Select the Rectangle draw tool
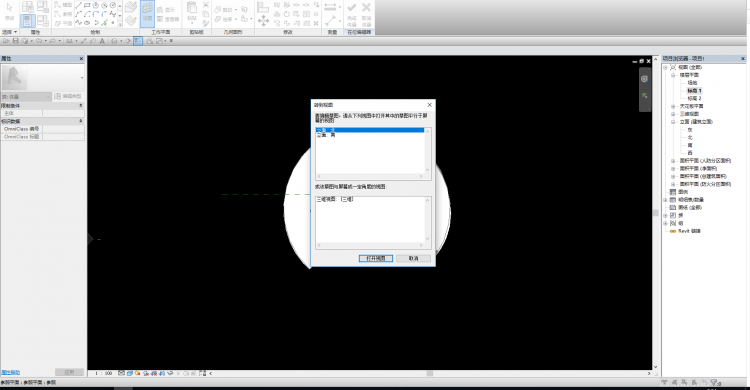750x390 pixels. click(87, 5)
